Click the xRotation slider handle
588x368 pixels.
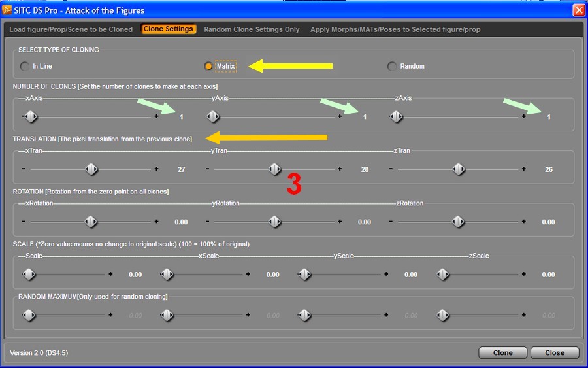pyautogui.click(x=91, y=222)
